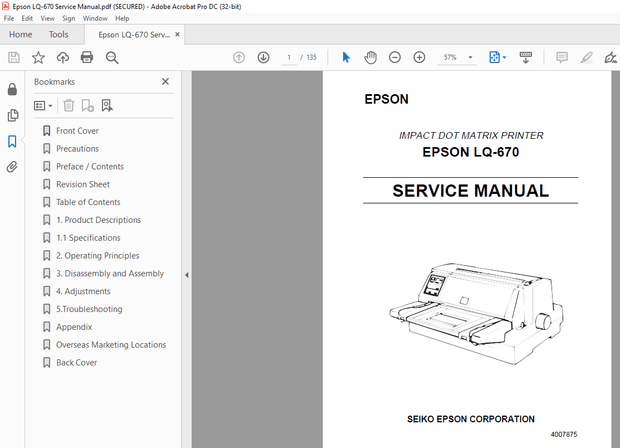This screenshot has height=448, width=620.
Task: Open 5.Troubleshooting bookmark
Action: click(89, 309)
